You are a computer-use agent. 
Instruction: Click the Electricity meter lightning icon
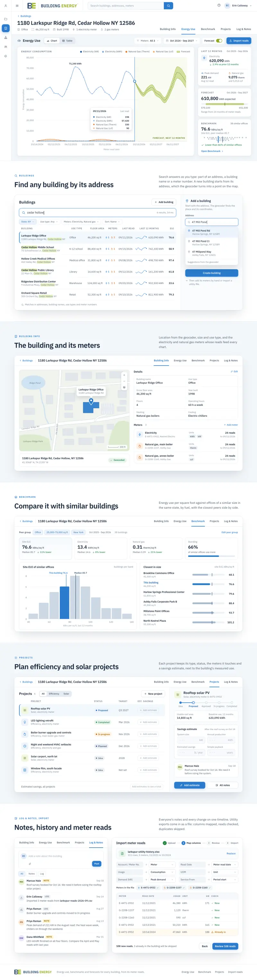tap(139, 434)
